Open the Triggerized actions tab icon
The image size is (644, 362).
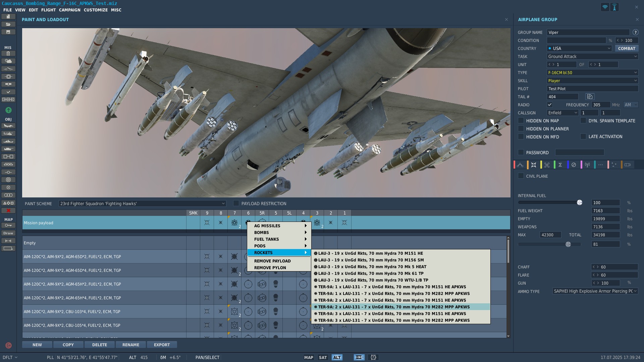pyautogui.click(x=547, y=165)
